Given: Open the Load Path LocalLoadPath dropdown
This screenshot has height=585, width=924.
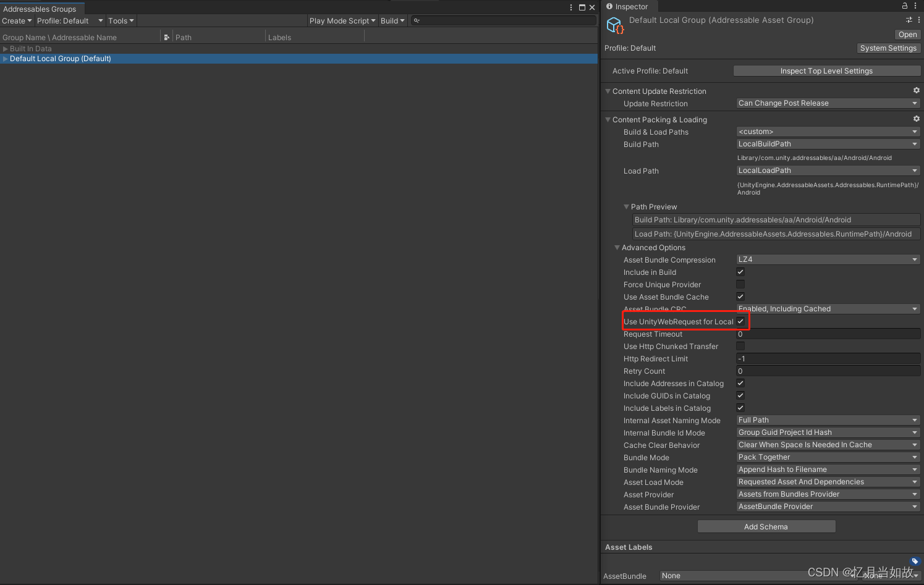Looking at the screenshot, I should [x=828, y=170].
